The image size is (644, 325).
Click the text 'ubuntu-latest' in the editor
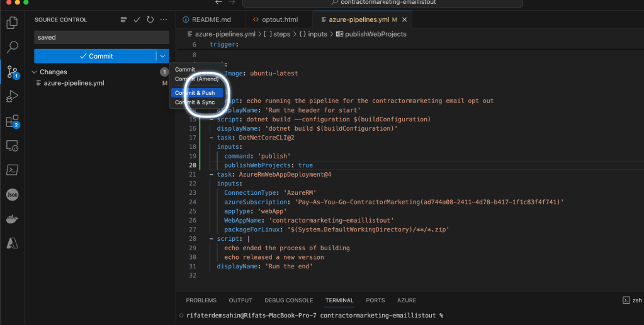[274, 74]
